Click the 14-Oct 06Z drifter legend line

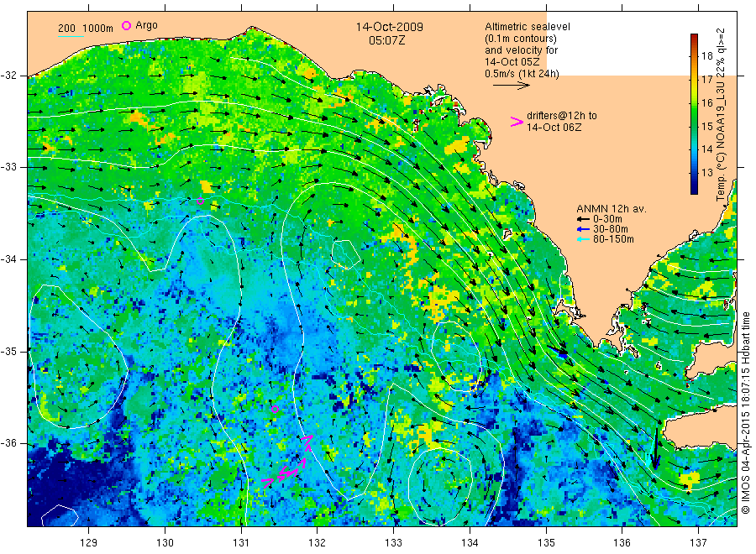pyautogui.click(x=554, y=128)
